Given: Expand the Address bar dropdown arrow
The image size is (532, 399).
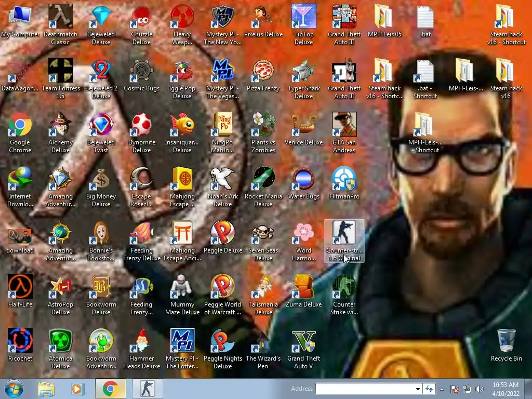Looking at the screenshot, I should tap(418, 389).
